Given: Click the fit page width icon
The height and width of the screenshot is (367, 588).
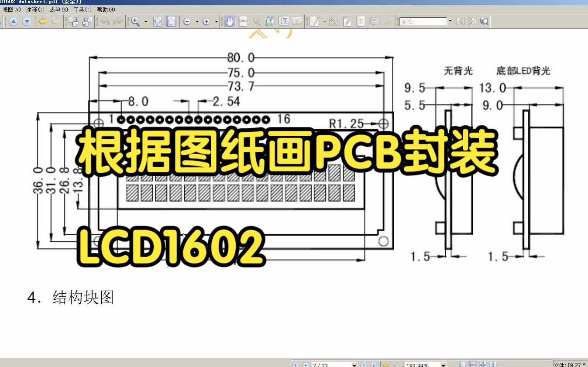Looking at the screenshot, I should pyautogui.click(x=171, y=21).
